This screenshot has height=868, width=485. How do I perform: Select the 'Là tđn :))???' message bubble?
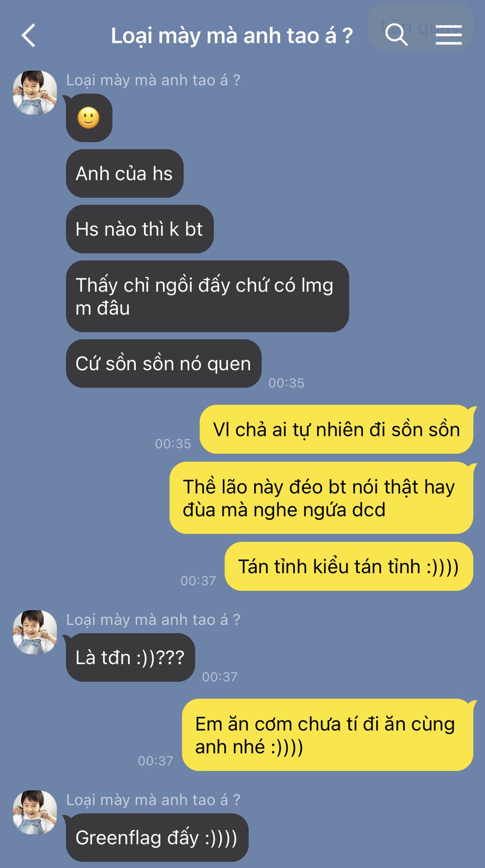(x=130, y=657)
